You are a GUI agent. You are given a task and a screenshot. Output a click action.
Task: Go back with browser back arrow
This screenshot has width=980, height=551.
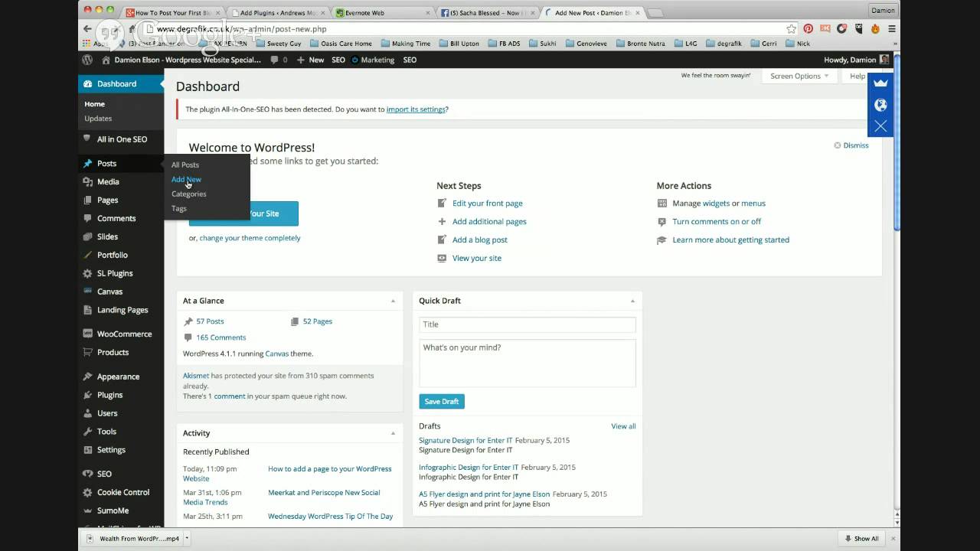point(87,28)
